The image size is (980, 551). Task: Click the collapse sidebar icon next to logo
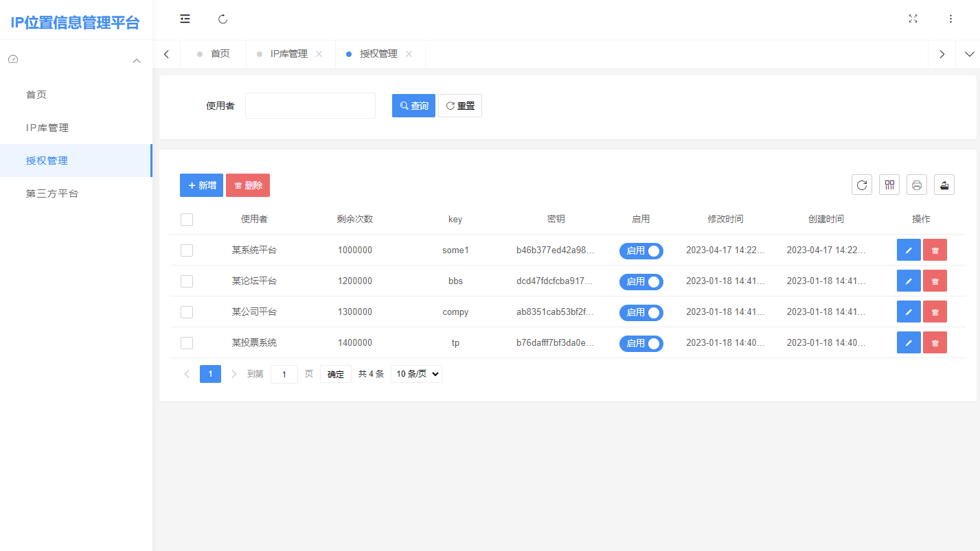185,19
